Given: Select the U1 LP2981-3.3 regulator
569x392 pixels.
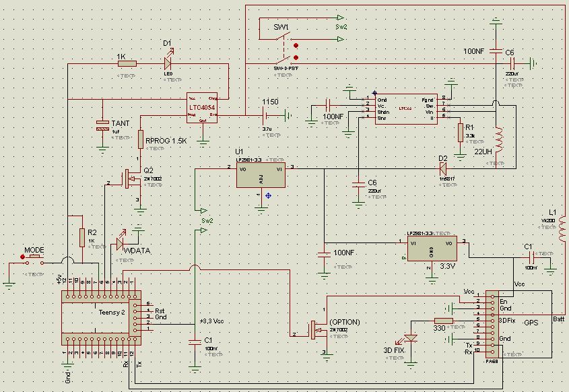Looking at the screenshot, I should click(x=261, y=175).
